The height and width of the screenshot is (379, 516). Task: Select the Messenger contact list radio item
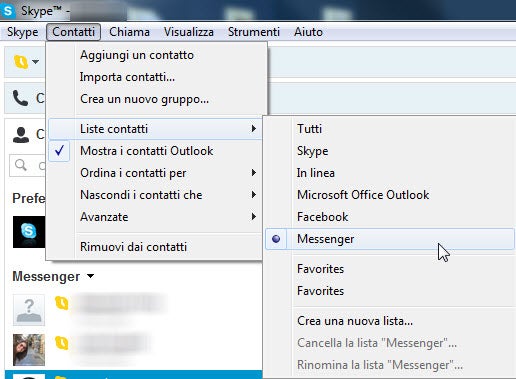tap(390, 239)
